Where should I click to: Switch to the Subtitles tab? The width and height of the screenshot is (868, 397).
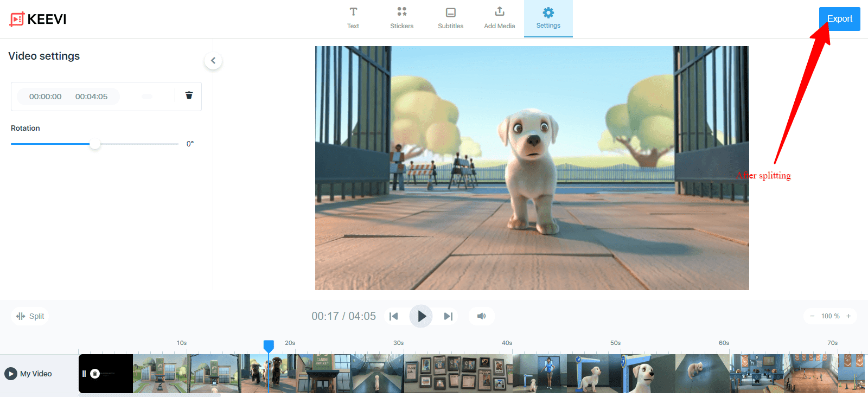pyautogui.click(x=451, y=18)
